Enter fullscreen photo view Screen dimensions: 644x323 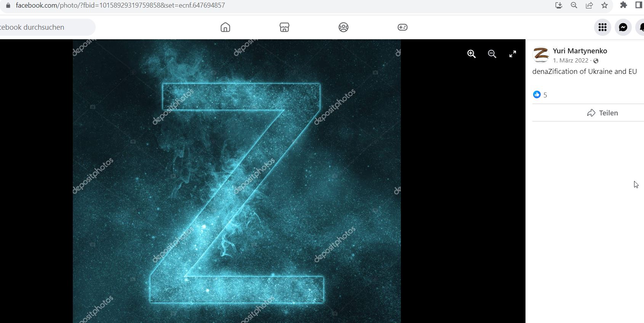(x=513, y=54)
